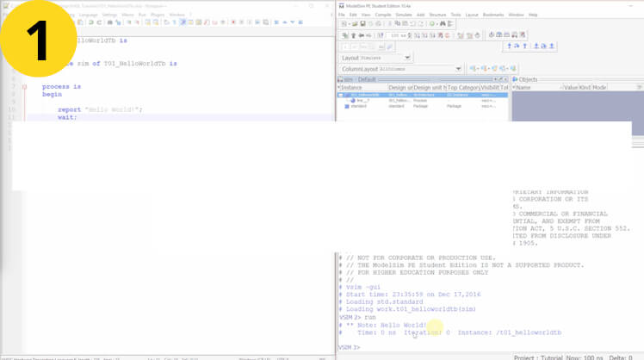Click the last blue arrow step icon
This screenshot has width=644, height=360.
(552, 46)
